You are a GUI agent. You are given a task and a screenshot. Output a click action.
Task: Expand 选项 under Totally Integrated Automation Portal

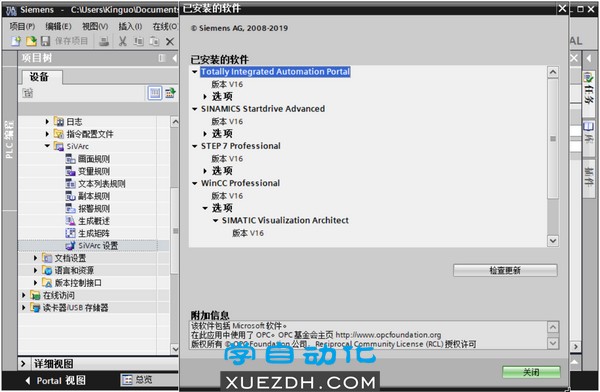pos(205,96)
